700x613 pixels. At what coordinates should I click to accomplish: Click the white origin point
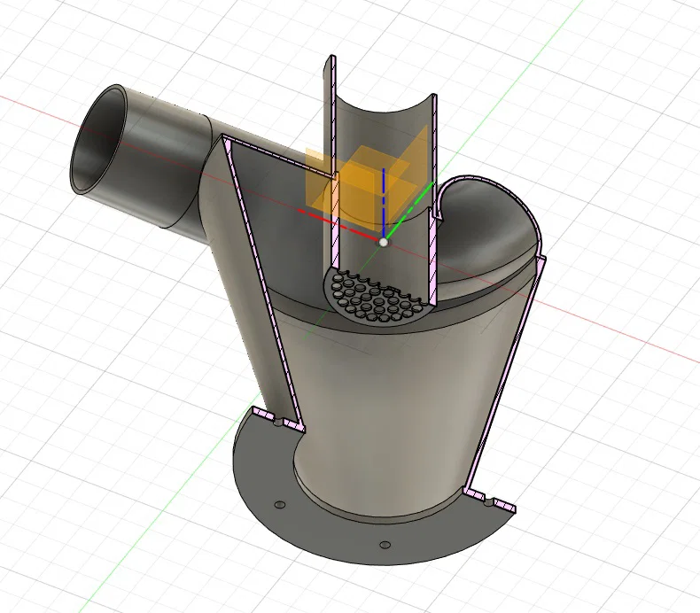pyautogui.click(x=384, y=242)
